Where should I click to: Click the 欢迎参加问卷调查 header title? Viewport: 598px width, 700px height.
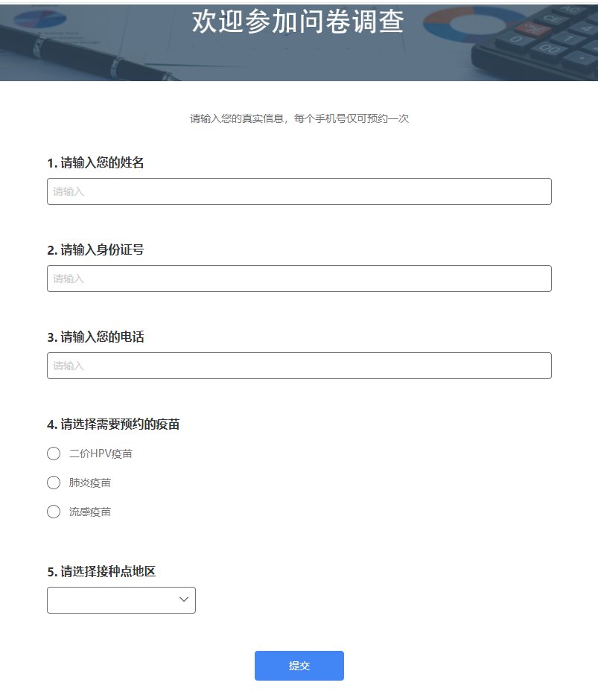298,22
